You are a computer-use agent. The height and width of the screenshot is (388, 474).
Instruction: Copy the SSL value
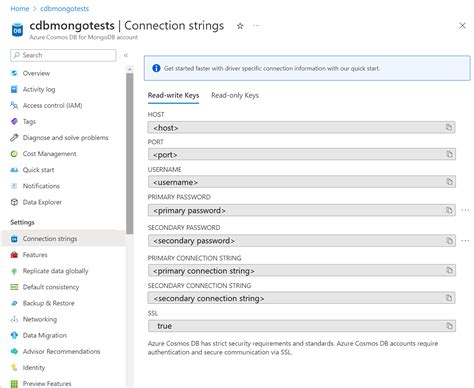pos(449,326)
